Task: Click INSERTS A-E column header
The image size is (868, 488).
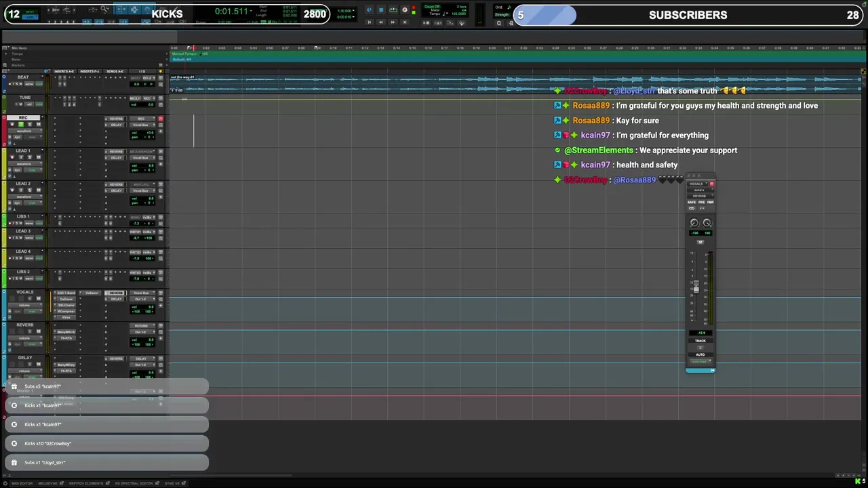Action: click(64, 71)
